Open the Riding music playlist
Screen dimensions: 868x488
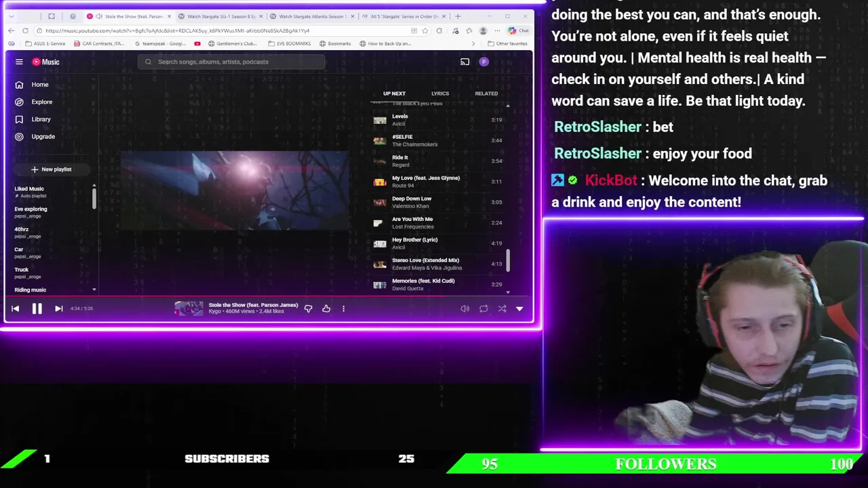31,290
